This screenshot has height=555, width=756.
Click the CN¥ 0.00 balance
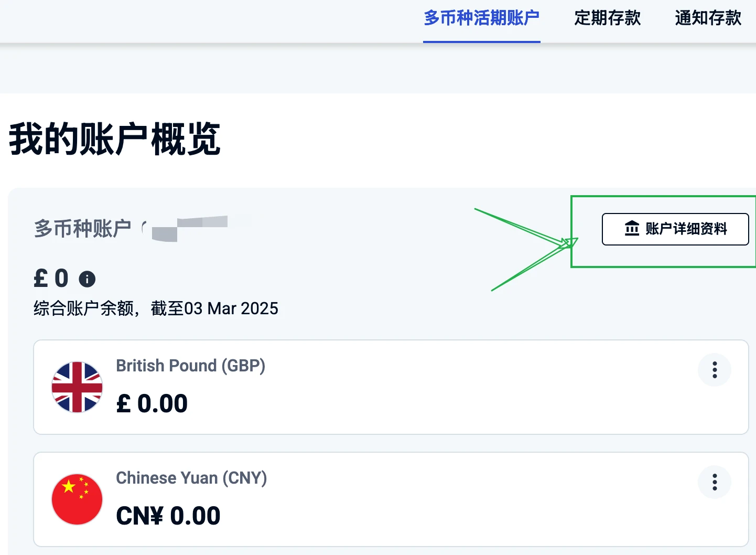tap(168, 516)
